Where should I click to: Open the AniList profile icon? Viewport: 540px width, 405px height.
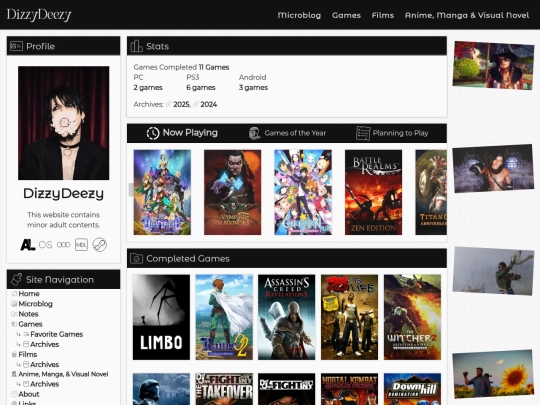tap(28, 245)
